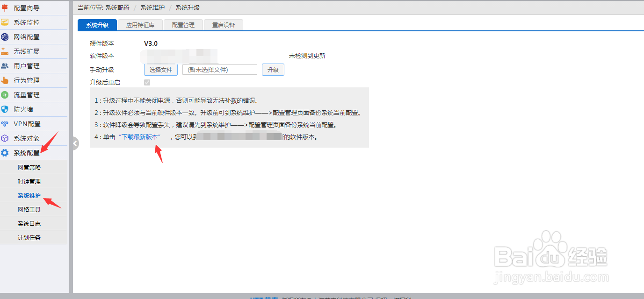Image resolution: width=644 pixels, height=299 pixels.
Task: Open the 重启设备 tab
Action: (223, 25)
